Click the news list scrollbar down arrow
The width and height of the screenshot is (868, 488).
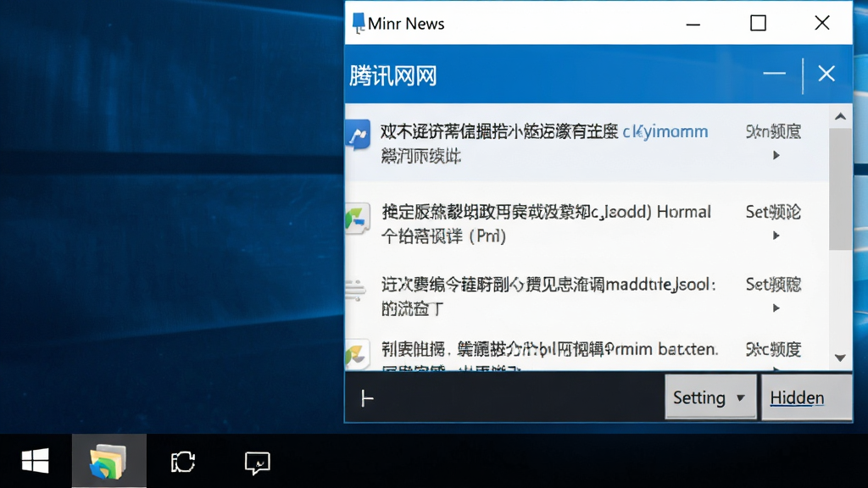click(840, 358)
